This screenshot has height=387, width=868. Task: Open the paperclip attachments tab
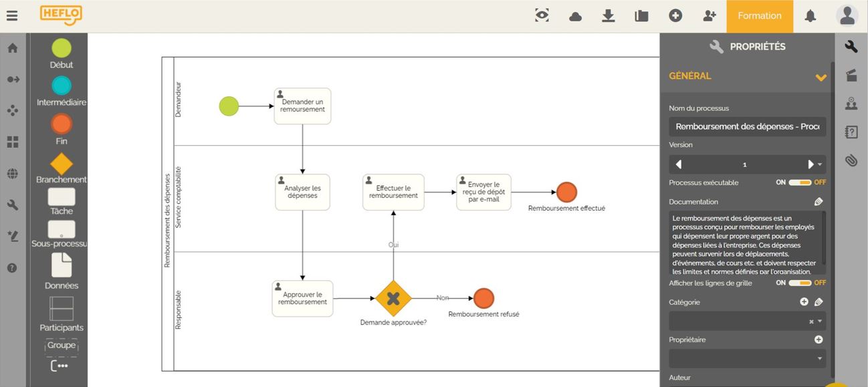851,160
